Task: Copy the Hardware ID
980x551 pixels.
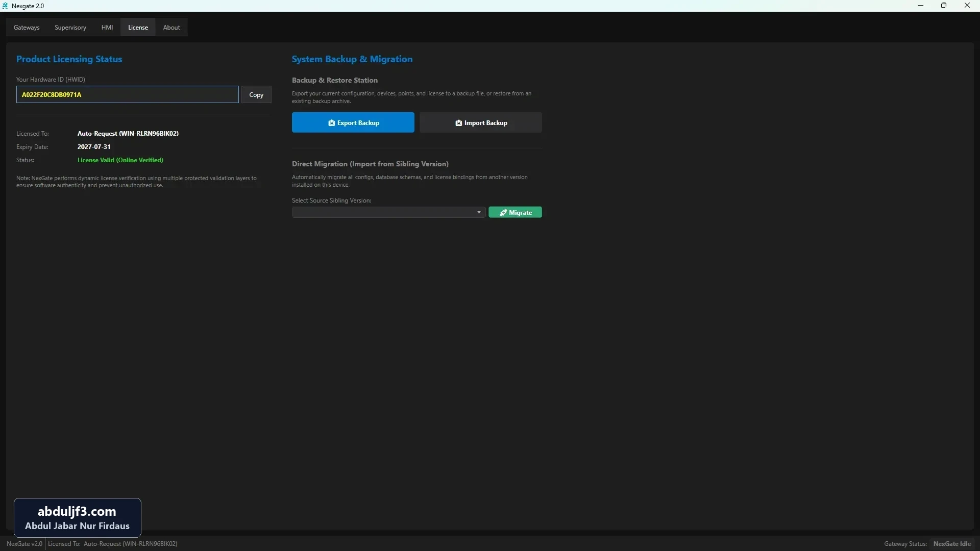Action: pos(256,95)
